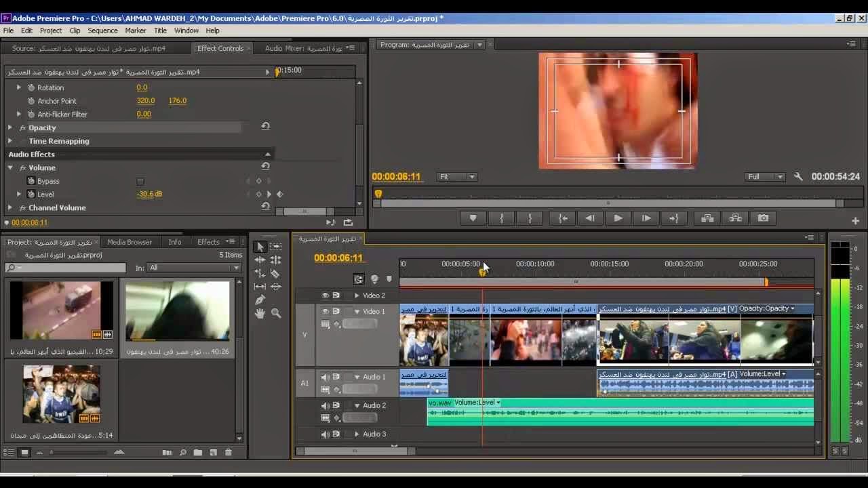This screenshot has width=868, height=488.
Task: Click Find icon in Project panel
Action: pos(183,453)
